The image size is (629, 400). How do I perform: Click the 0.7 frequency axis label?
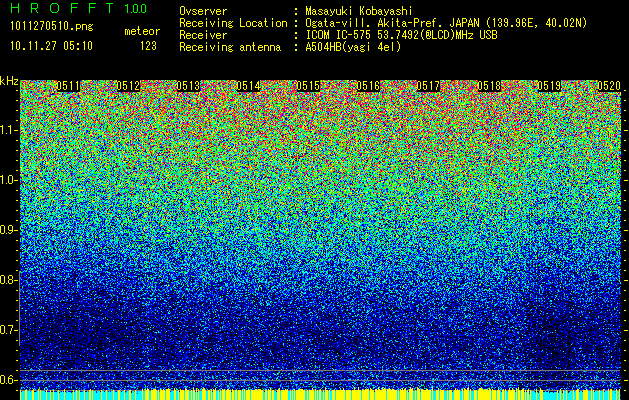coord(9,330)
